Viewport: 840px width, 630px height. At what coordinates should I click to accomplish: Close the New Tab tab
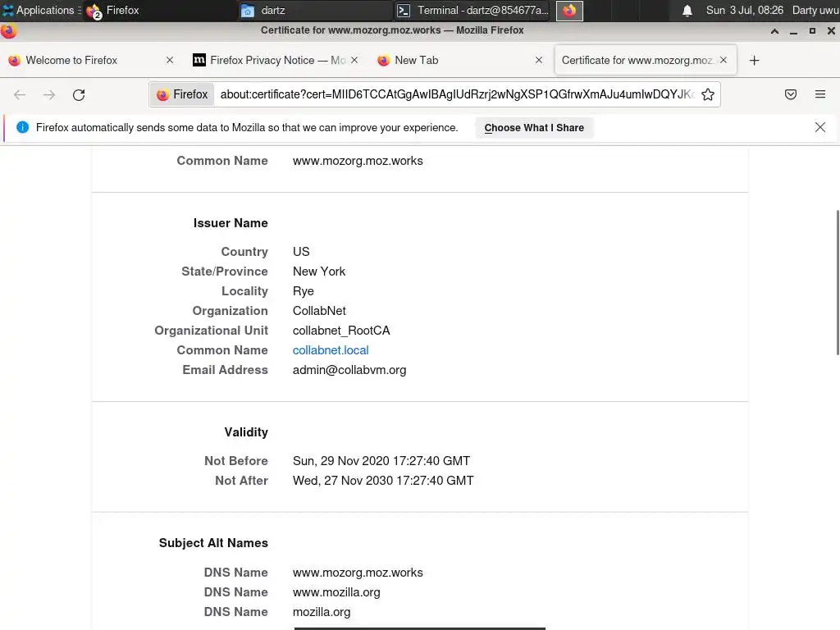click(539, 60)
